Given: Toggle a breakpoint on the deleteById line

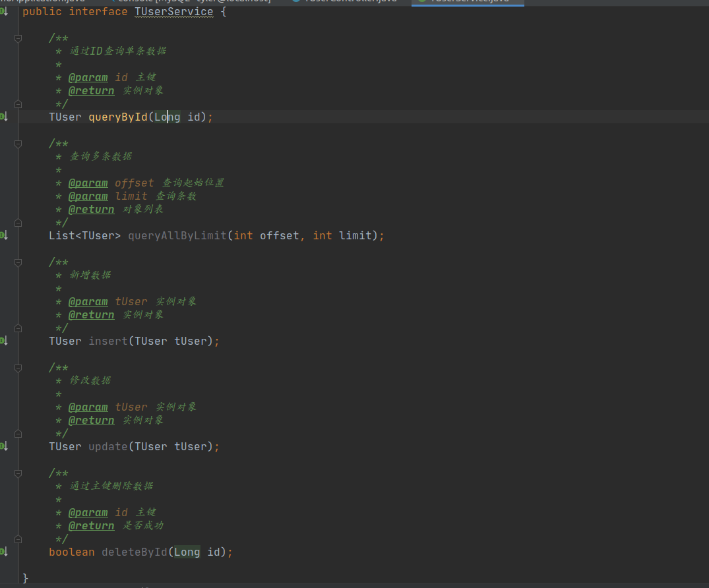Looking at the screenshot, I should 12,552.
